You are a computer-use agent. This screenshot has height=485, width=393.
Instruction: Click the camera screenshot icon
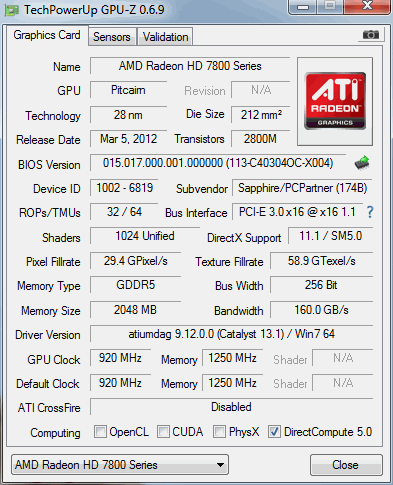click(371, 34)
